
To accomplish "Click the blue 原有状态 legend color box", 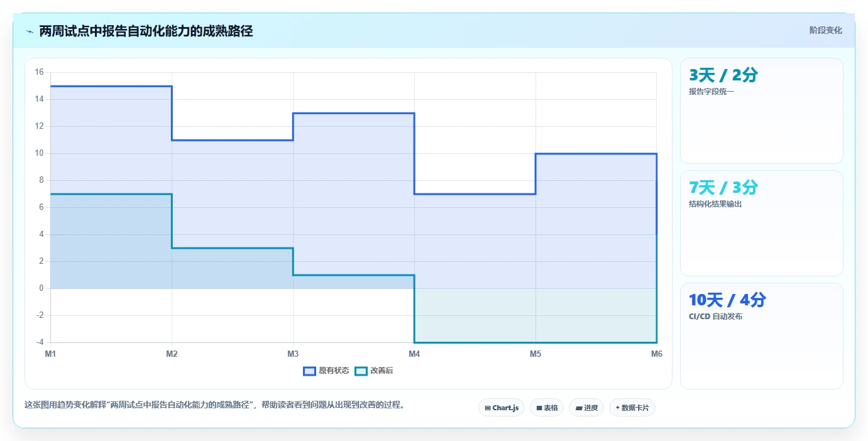I will pos(309,371).
